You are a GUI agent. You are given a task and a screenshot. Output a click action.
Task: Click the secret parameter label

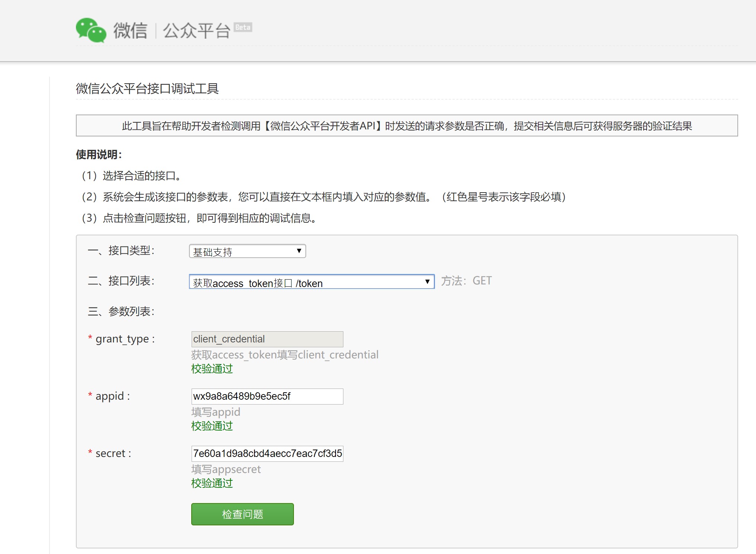[110, 454]
